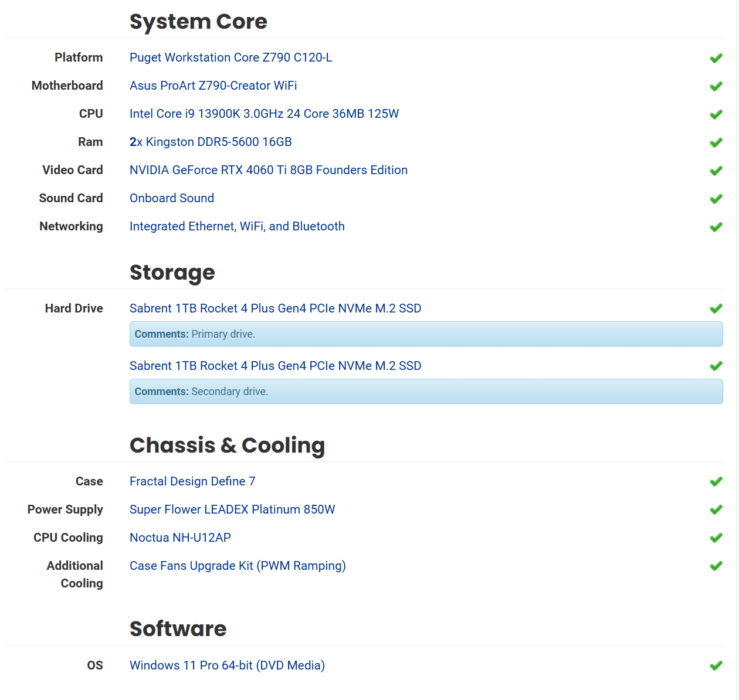Click the green checkmark for the CPU row
Screen dimensions: 739x700
(716, 114)
